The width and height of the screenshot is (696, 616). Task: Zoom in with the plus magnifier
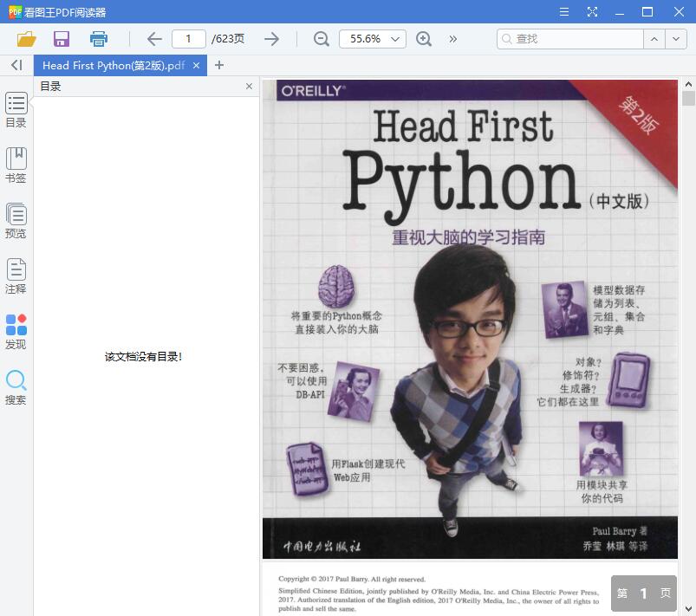(424, 39)
